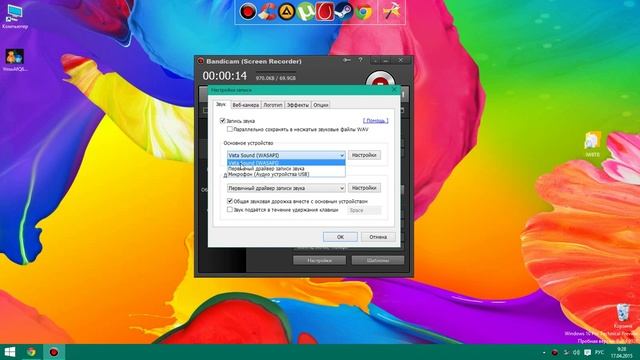Screen dimensions: 640x360
Task: Open the Windows Start button
Action: 10,352
